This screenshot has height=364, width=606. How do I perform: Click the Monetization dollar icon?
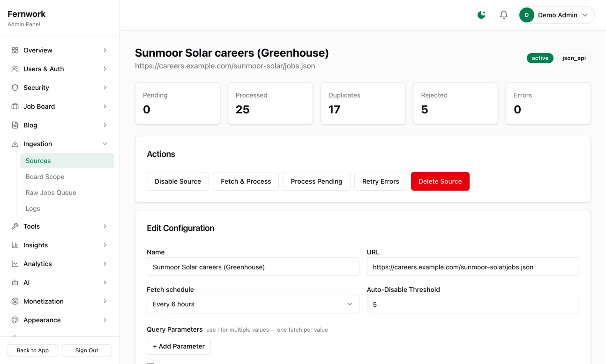(15, 301)
